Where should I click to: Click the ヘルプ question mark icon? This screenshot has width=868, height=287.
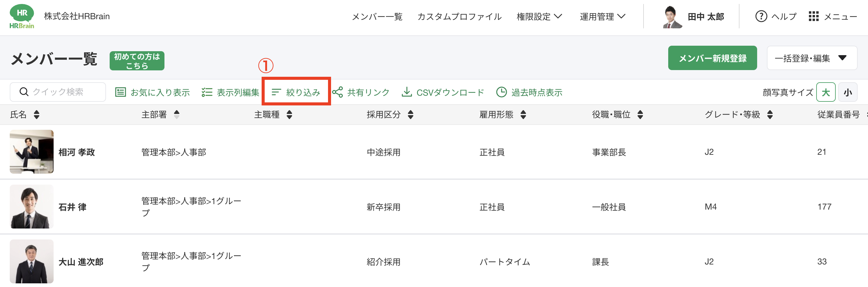pyautogui.click(x=761, y=16)
